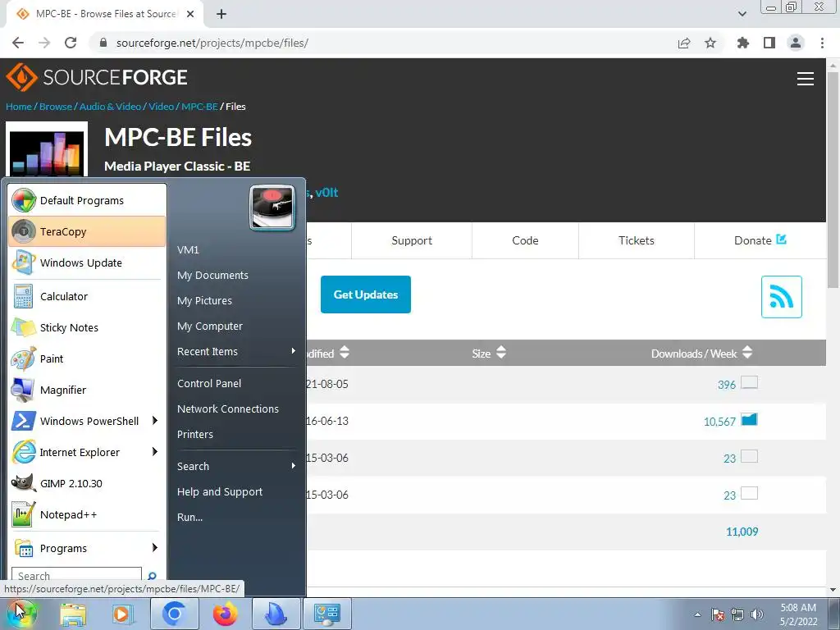840x630 pixels.
Task: Sort by Modified column arrows
Action: [345, 353]
